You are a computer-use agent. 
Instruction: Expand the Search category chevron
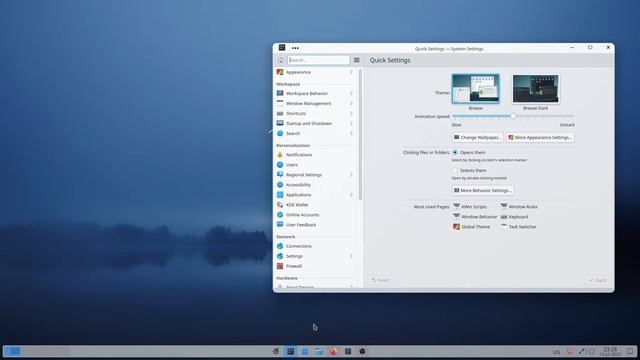pos(351,133)
